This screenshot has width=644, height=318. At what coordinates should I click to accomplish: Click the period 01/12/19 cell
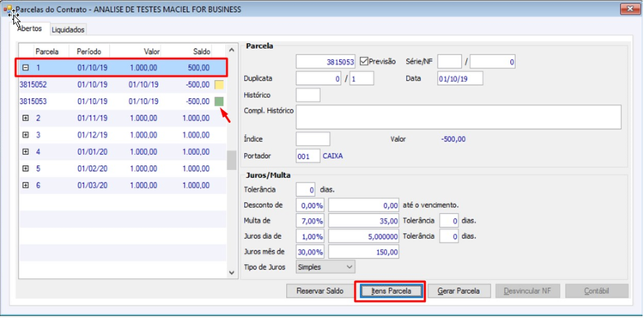point(93,135)
